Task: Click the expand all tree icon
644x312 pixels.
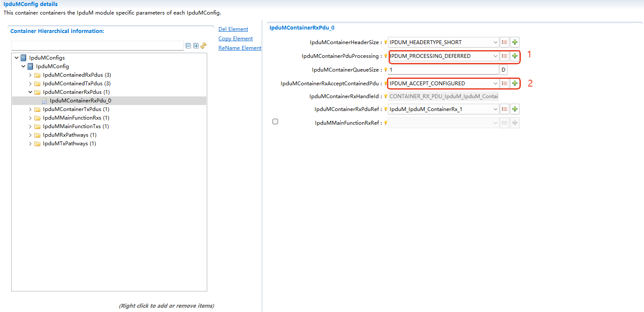Action: (x=196, y=46)
